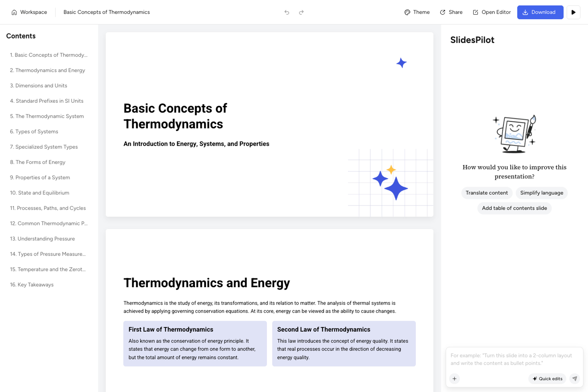The width and height of the screenshot is (588, 392).
Task: Click the Basic Concepts of Thermodynamics title
Action: (175, 116)
